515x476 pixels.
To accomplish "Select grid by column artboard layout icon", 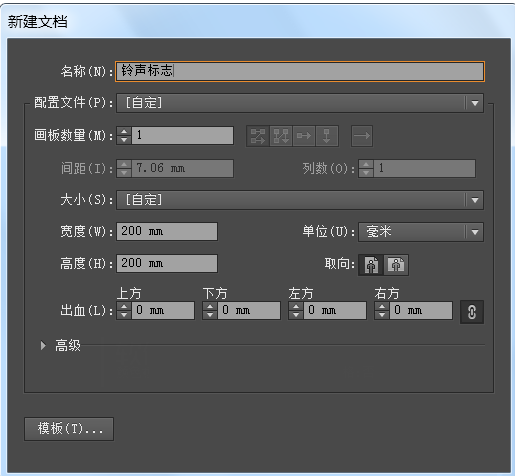I will [281, 136].
